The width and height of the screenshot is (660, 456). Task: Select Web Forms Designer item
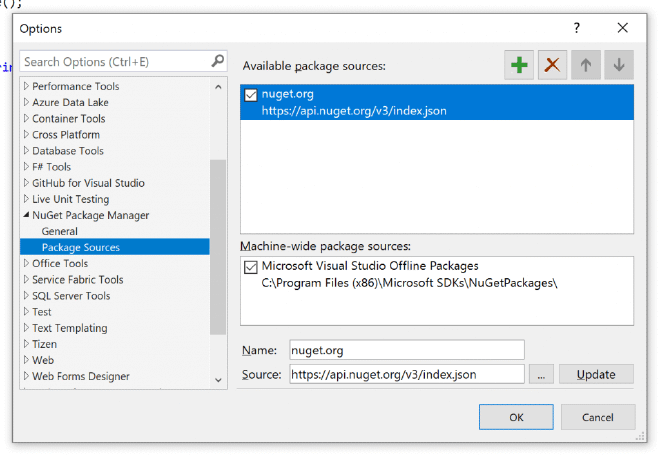pos(81,376)
